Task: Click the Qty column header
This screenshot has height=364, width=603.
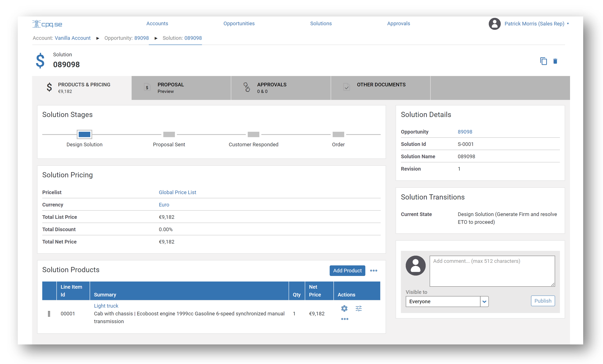Action: [x=297, y=291]
